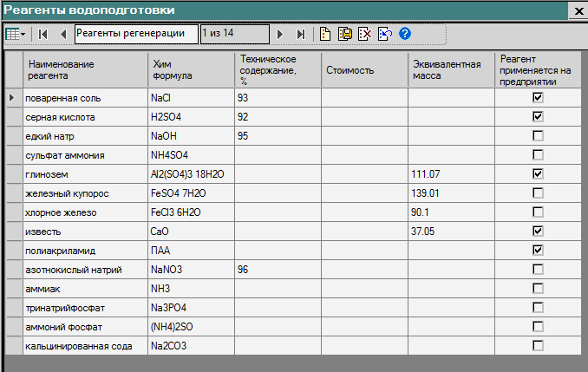Click the Эквивалентная масса column header

tap(451, 70)
